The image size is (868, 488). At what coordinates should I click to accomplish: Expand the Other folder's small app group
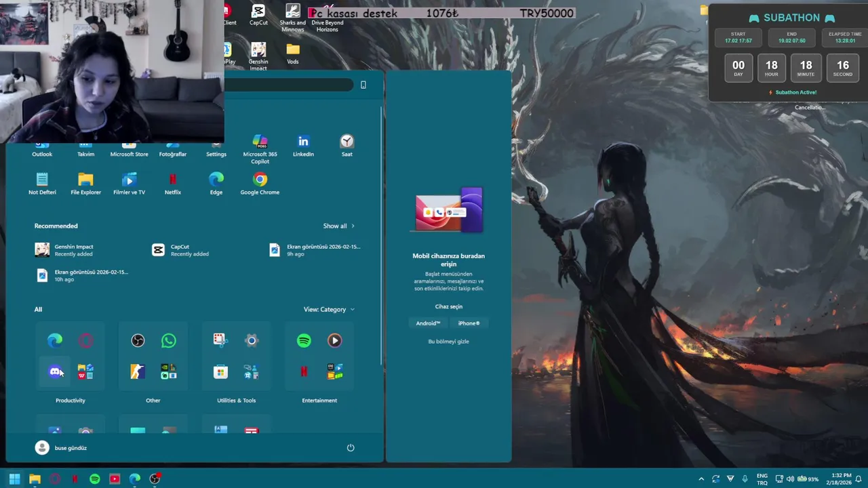coord(168,371)
